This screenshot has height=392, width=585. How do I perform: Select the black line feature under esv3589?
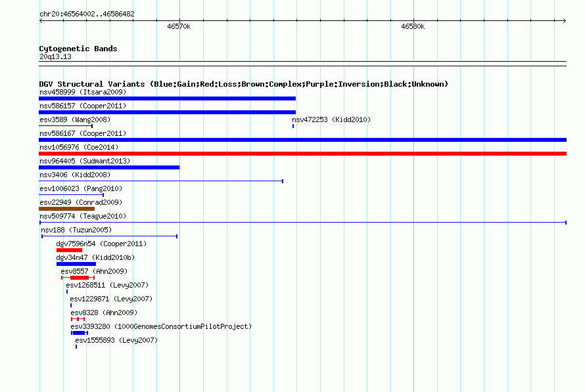click(x=66, y=126)
